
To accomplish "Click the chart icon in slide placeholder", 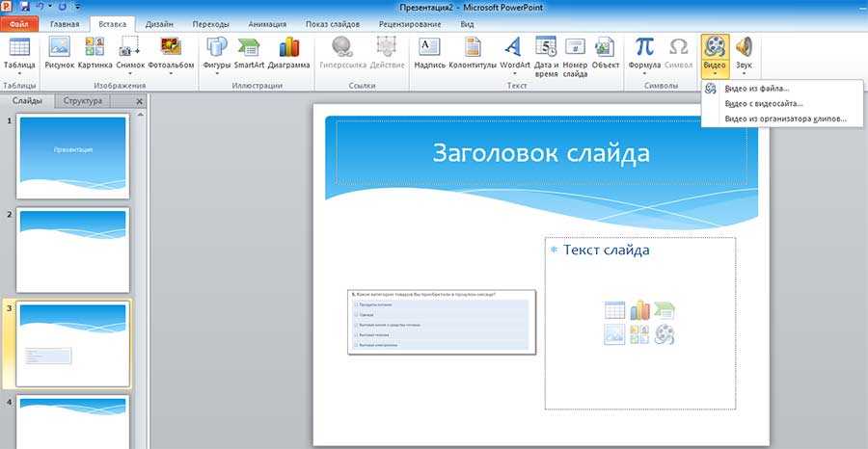I will click(639, 310).
